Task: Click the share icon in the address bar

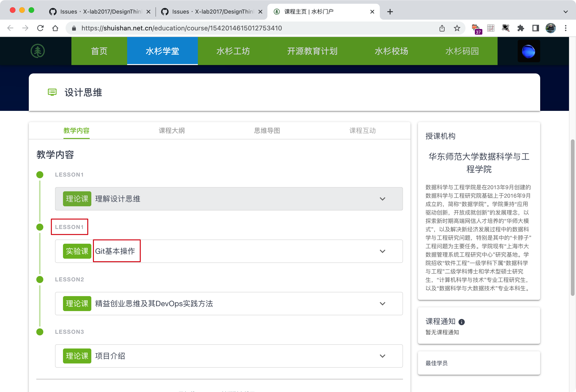Action: (442, 28)
